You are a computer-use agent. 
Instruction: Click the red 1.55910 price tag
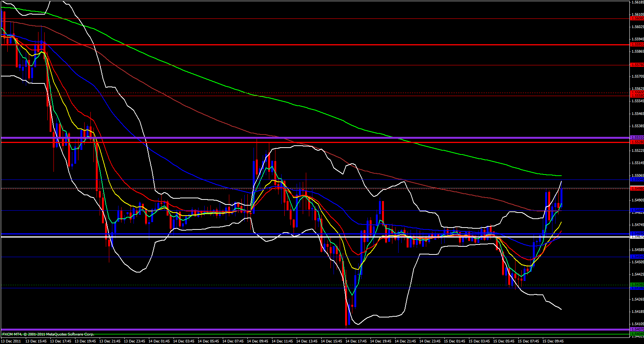coord(637,45)
